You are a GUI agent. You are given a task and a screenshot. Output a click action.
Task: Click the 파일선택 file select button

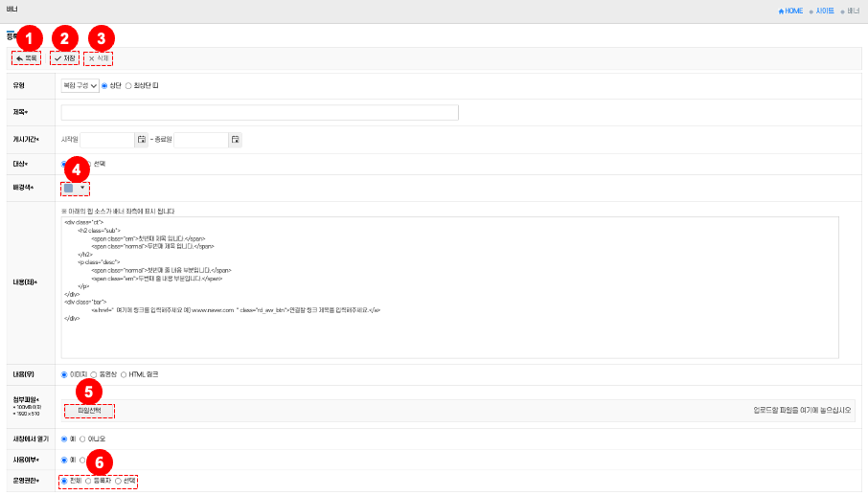point(90,411)
